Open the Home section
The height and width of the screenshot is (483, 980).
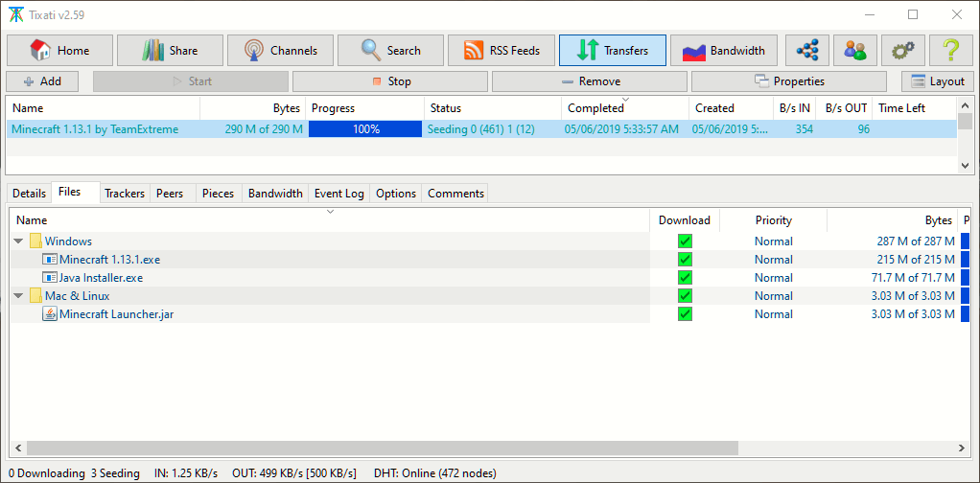(x=60, y=51)
